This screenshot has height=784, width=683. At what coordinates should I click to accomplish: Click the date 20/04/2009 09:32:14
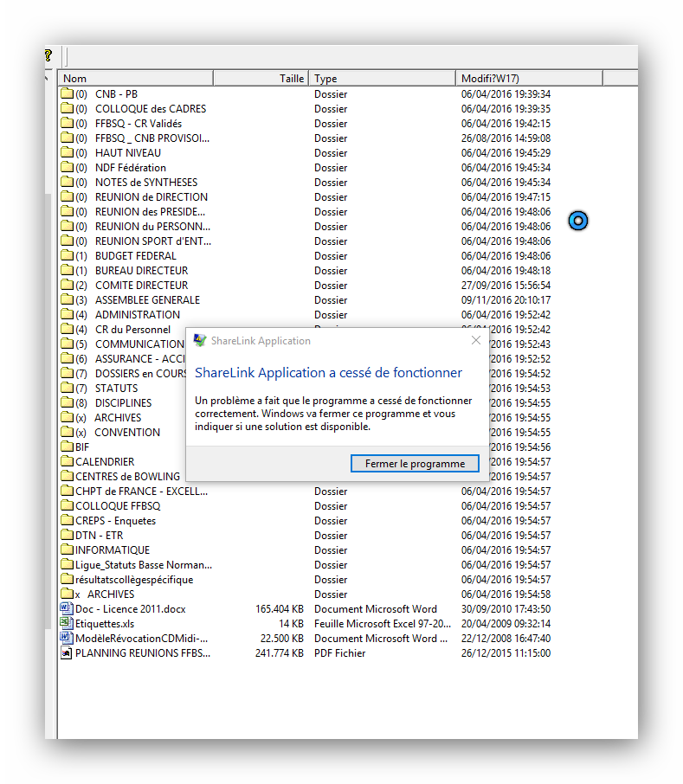506,624
